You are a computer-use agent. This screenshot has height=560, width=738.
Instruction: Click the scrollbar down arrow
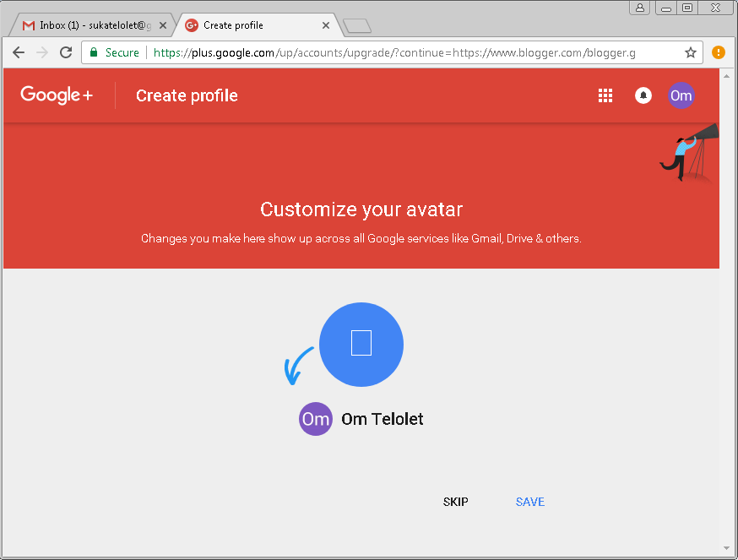click(727, 548)
